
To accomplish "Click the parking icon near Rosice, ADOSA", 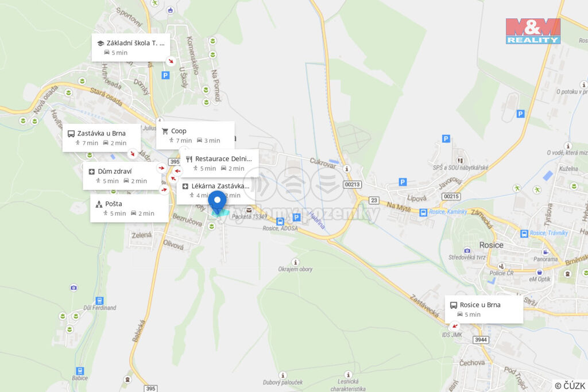I will coord(297,217).
